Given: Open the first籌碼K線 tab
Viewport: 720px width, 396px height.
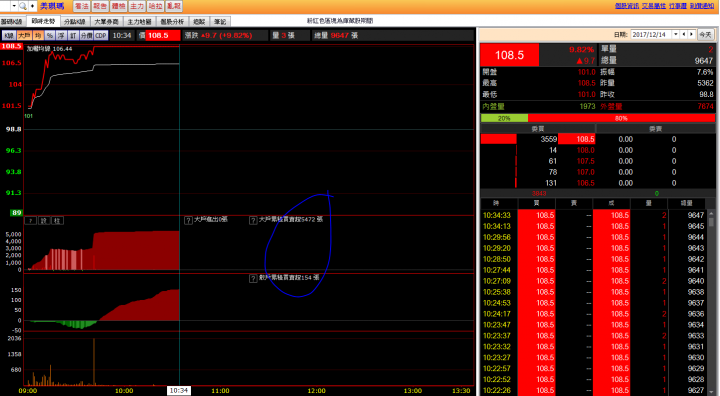Looking at the screenshot, I should [x=12, y=22].
